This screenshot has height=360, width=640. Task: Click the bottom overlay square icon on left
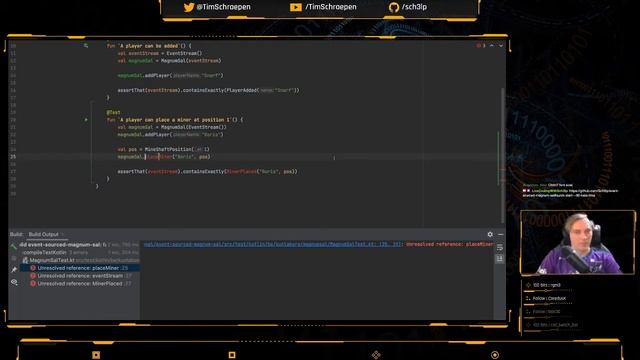(96, 355)
